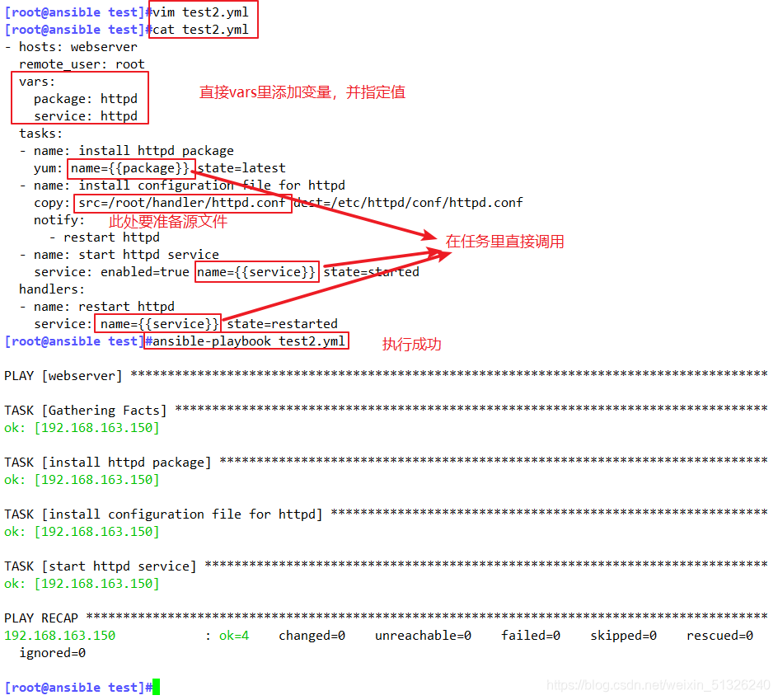Click the 'handlers:' line
The width and height of the screenshot is (778, 700).
52,289
